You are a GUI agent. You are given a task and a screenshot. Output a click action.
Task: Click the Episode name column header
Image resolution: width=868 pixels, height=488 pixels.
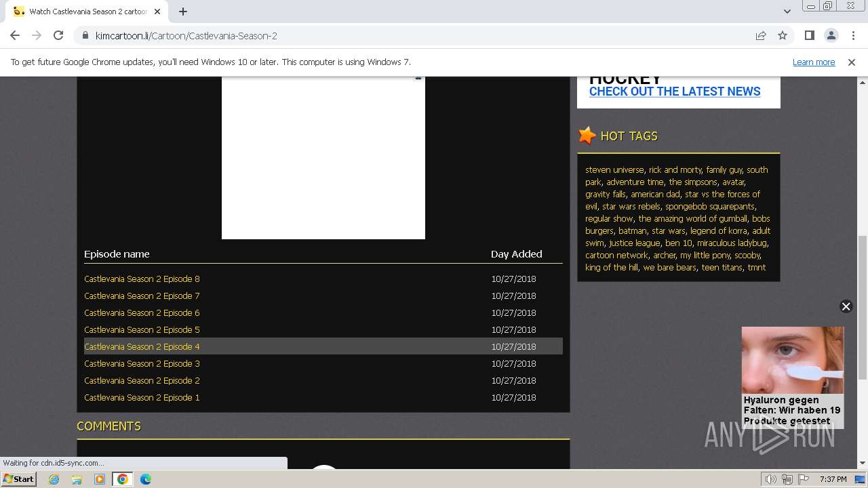(x=117, y=254)
